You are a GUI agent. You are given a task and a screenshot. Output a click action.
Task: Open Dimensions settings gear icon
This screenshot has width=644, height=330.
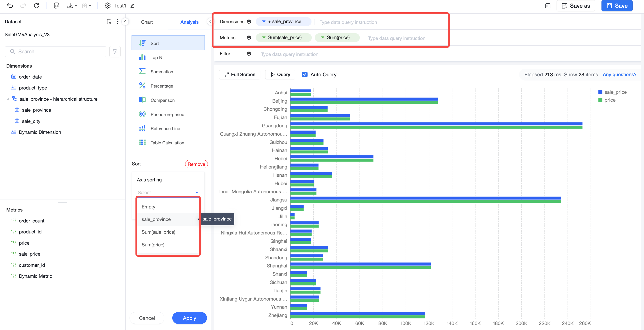[249, 22]
